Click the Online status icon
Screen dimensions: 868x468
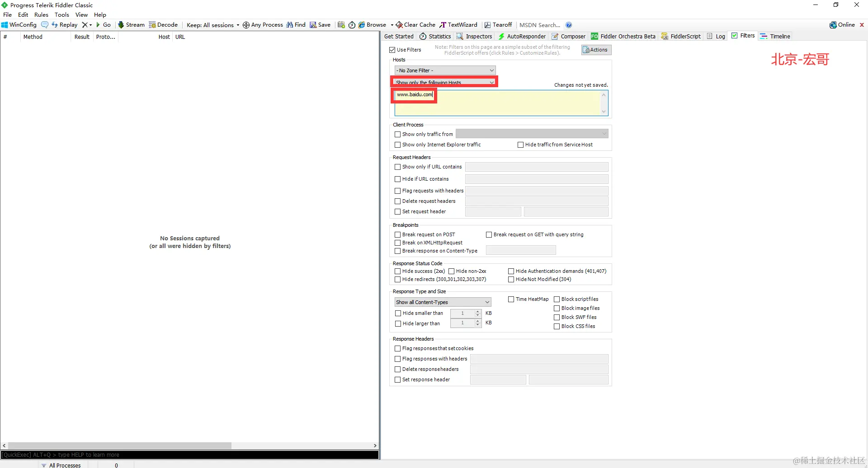pyautogui.click(x=833, y=25)
